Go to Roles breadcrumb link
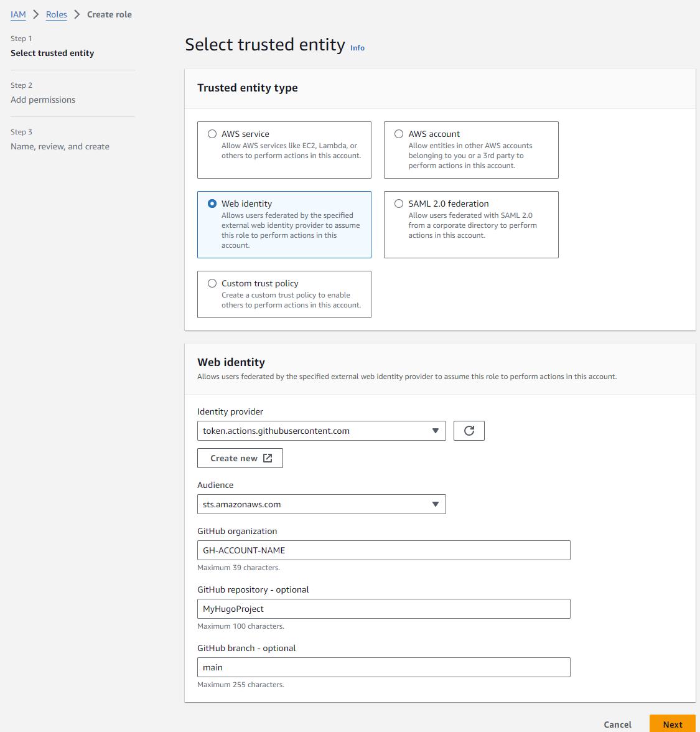 click(x=57, y=14)
